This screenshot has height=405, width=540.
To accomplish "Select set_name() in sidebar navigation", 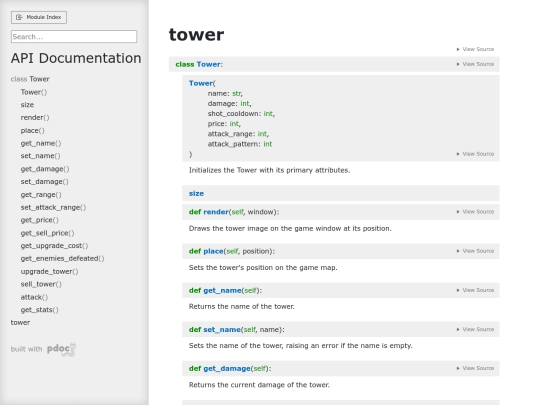I will (40, 156).
